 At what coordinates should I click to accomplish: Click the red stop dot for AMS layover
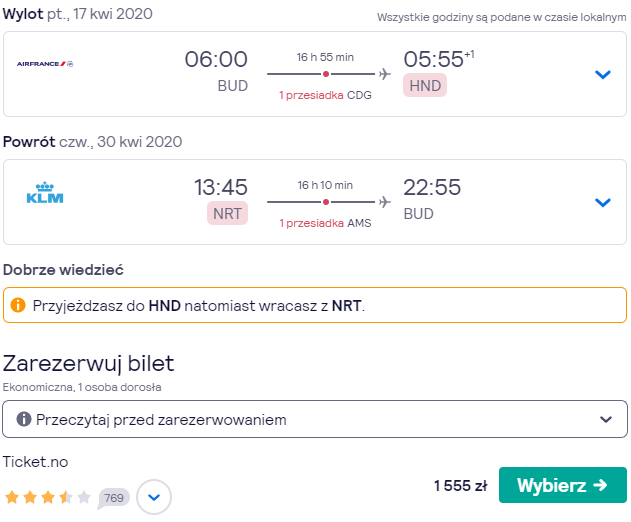pyautogui.click(x=326, y=202)
